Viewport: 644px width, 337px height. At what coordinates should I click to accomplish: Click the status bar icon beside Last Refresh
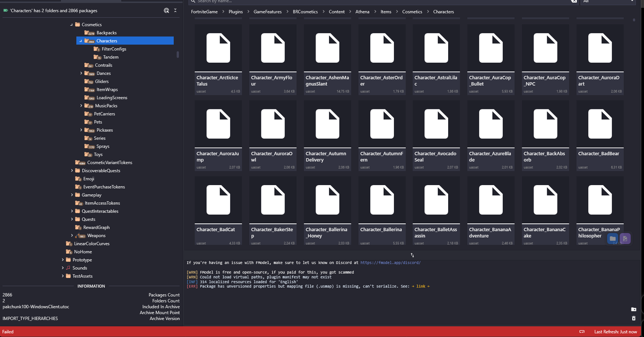pyautogui.click(x=581, y=332)
